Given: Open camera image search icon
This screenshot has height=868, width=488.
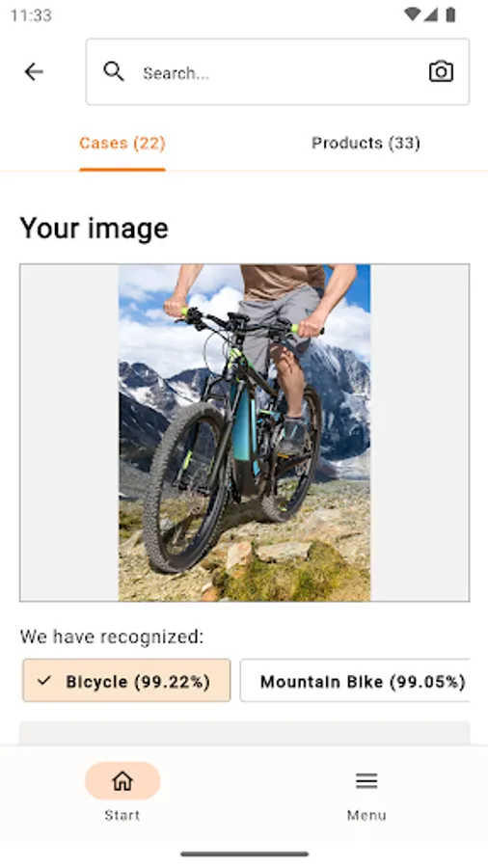Looking at the screenshot, I should [441, 72].
